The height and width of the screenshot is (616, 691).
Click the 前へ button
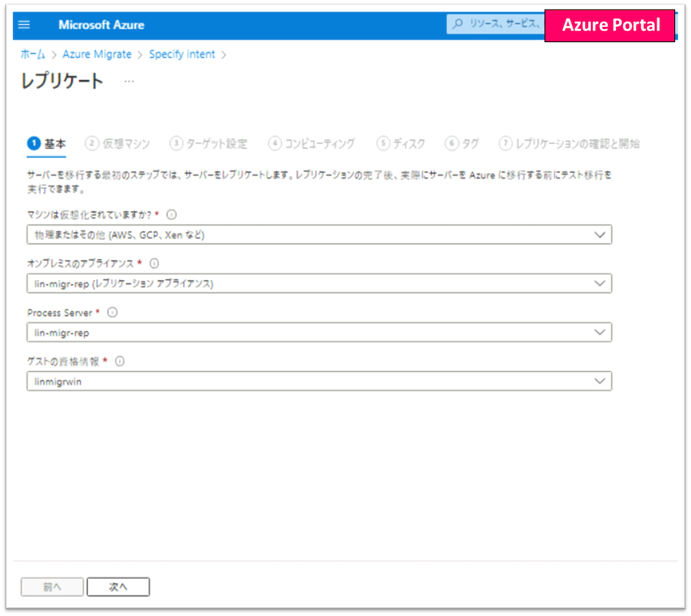point(52,587)
